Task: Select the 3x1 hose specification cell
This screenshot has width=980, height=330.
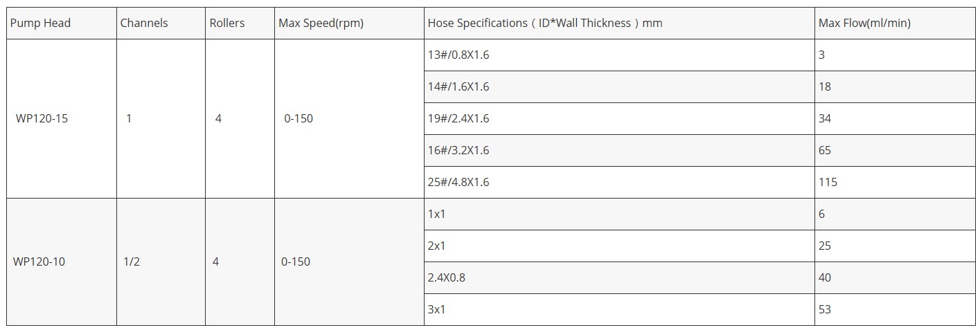Action: pos(437,309)
